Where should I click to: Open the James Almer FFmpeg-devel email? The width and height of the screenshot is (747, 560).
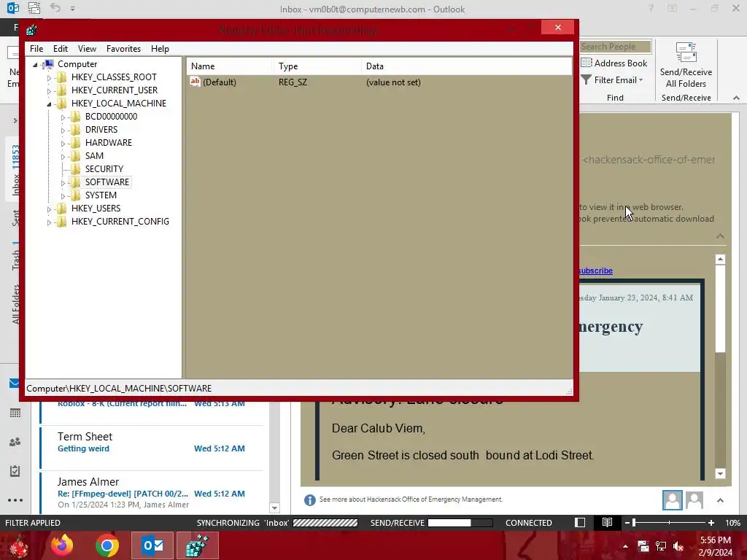(x=152, y=493)
